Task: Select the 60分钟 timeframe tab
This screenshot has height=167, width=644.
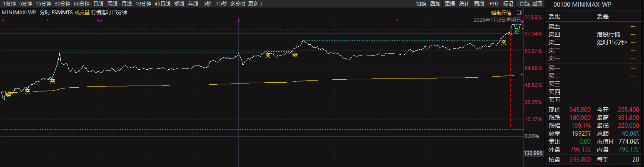Action: (x=82, y=4)
